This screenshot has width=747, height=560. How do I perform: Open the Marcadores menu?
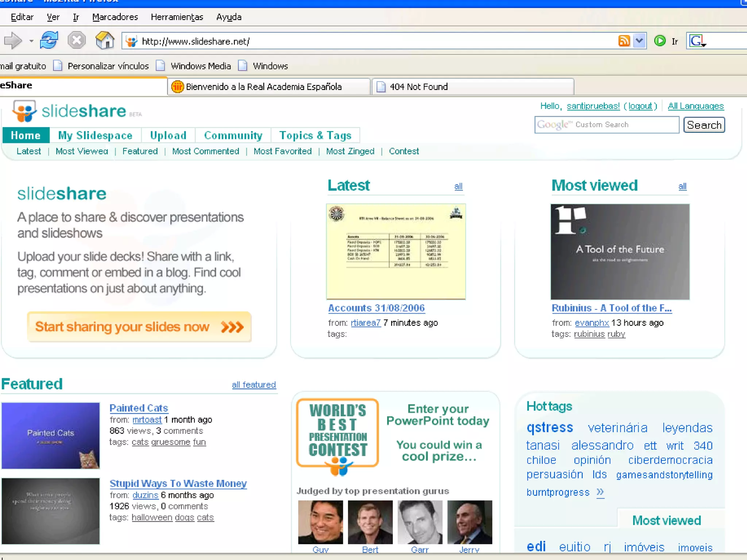click(x=115, y=17)
